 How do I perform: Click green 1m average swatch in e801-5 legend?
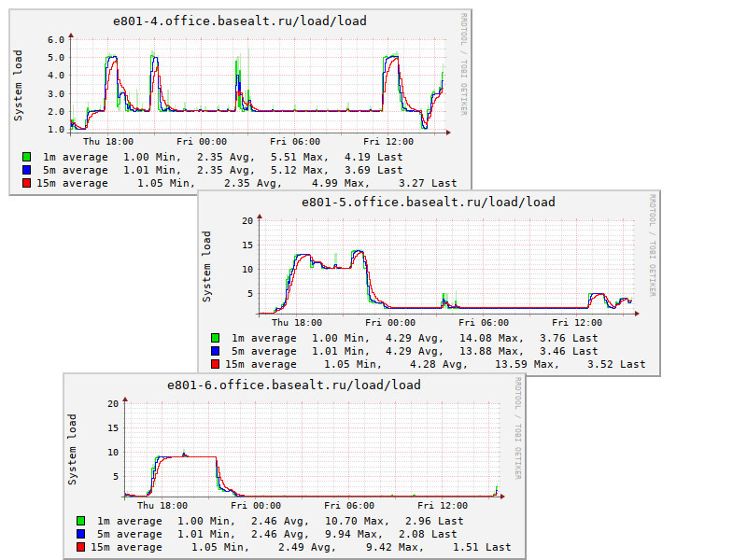pyautogui.click(x=216, y=338)
